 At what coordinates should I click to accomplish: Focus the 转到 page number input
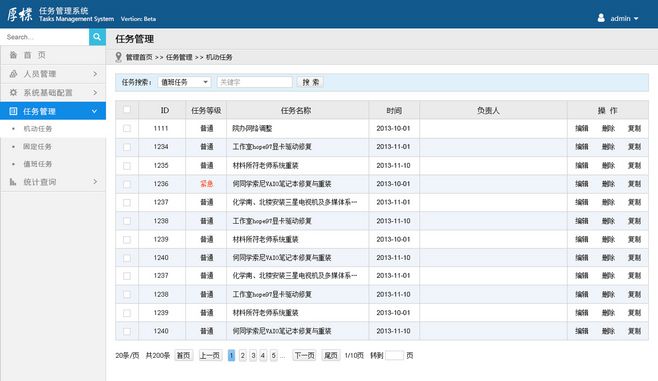pos(394,355)
